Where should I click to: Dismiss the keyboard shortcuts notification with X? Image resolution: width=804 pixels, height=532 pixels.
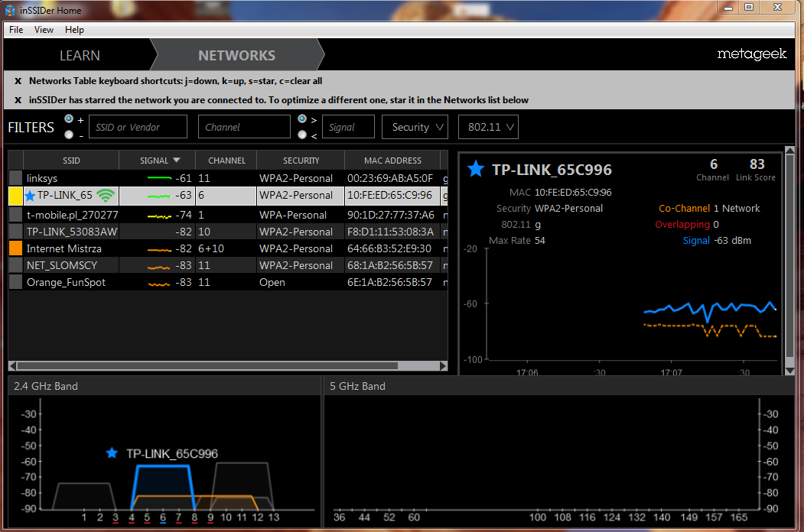point(18,81)
